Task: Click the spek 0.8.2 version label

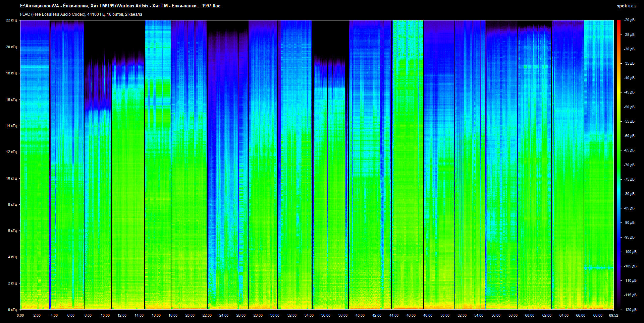Action: click(626, 6)
